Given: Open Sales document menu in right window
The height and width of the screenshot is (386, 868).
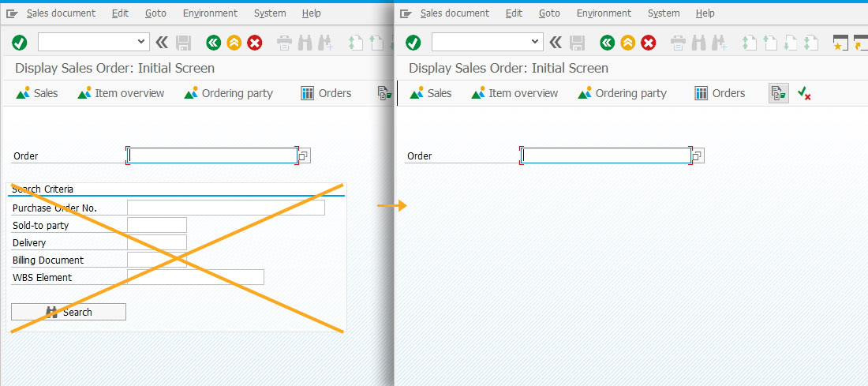Looking at the screenshot, I should [x=455, y=13].
